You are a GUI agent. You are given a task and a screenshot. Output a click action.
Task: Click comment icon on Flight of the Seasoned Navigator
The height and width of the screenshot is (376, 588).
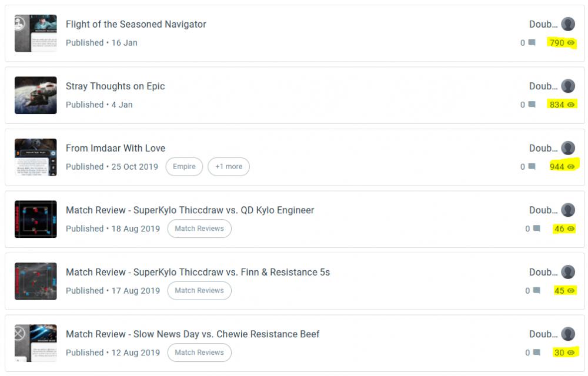click(x=532, y=43)
